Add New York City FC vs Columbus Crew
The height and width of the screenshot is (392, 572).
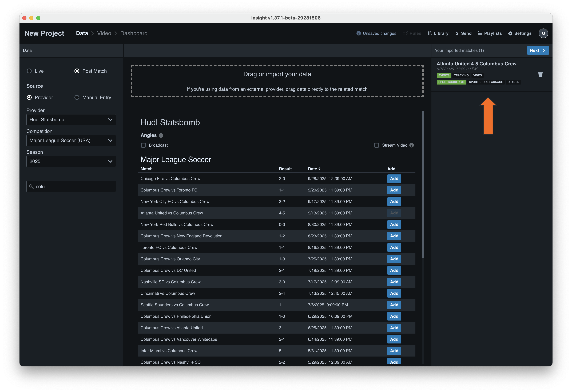click(x=394, y=202)
